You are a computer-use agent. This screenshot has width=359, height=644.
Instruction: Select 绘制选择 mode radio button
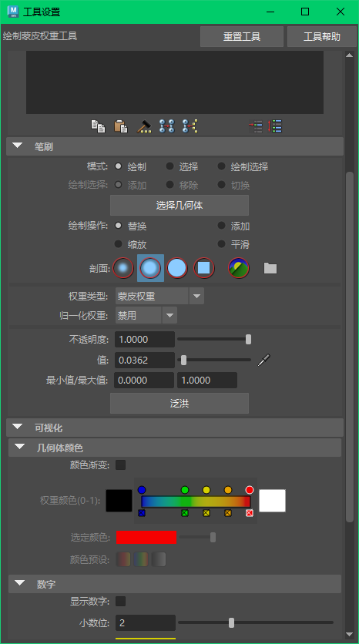pyautogui.click(x=221, y=166)
